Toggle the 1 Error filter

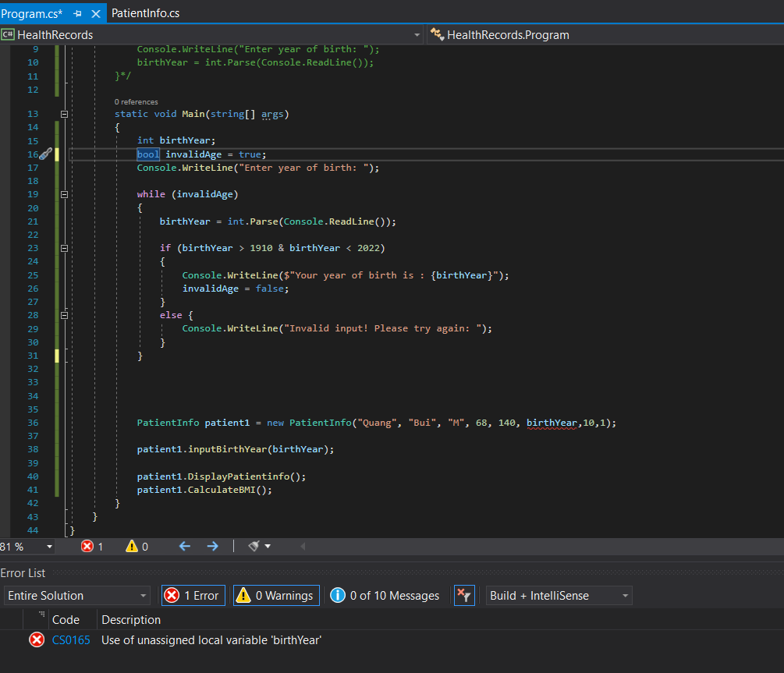pyautogui.click(x=193, y=596)
